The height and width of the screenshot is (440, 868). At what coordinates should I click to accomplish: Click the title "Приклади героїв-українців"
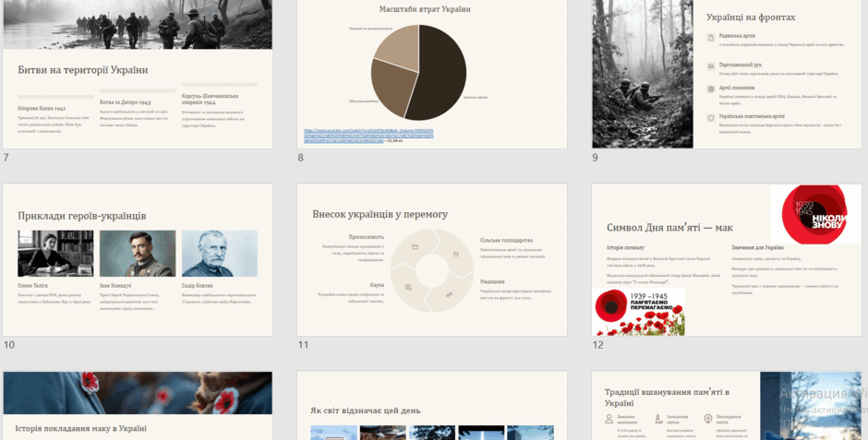(x=82, y=216)
